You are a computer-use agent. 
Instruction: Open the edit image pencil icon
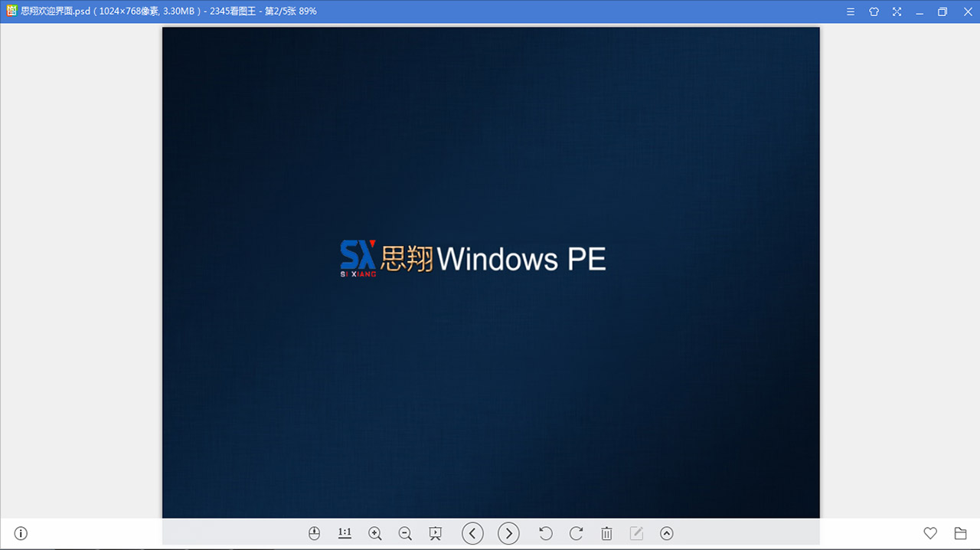click(x=636, y=533)
